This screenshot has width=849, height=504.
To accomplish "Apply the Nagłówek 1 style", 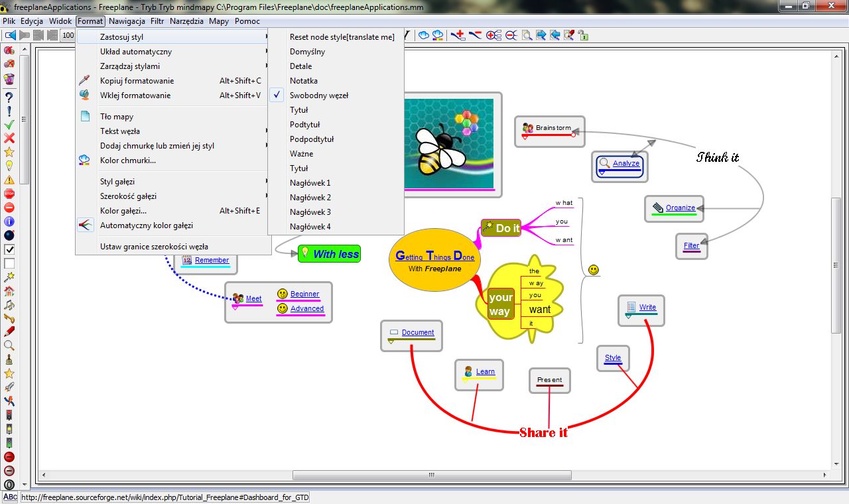I will click(x=336, y=183).
